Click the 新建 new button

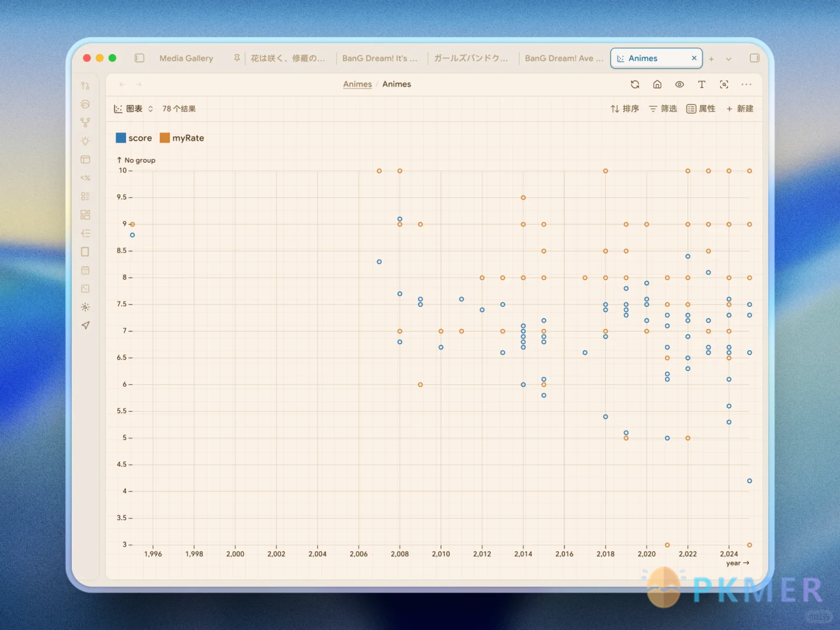[740, 109]
